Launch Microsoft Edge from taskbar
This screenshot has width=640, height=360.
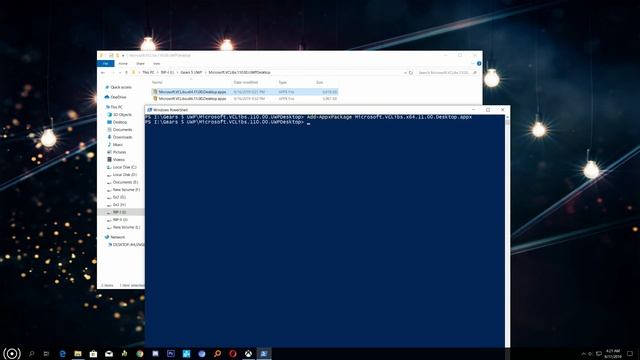[x=62, y=354]
